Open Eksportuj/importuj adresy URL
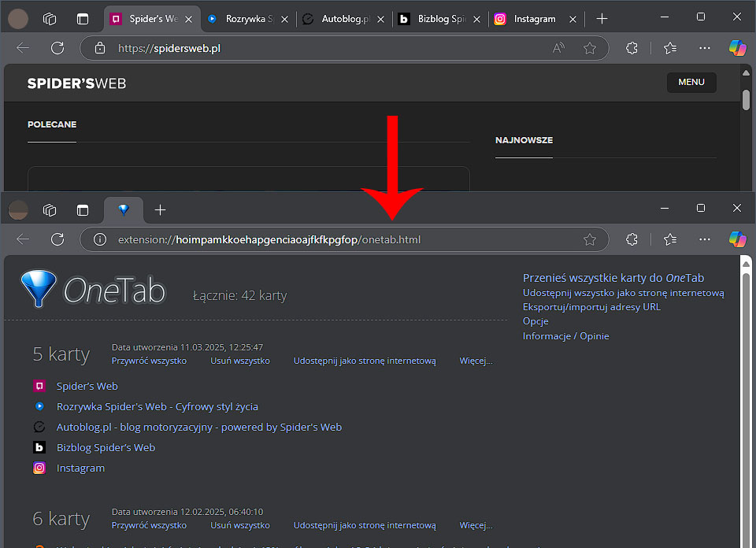 click(591, 307)
